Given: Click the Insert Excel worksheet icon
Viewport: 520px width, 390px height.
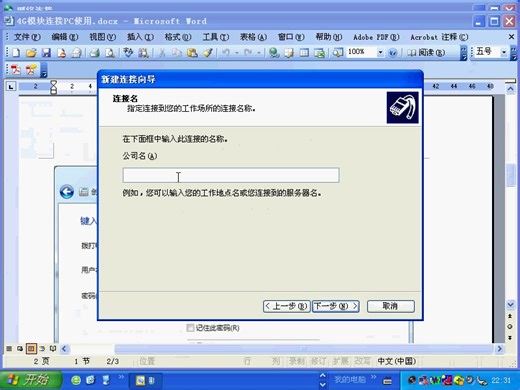Looking at the screenshot, I should point(319,52).
